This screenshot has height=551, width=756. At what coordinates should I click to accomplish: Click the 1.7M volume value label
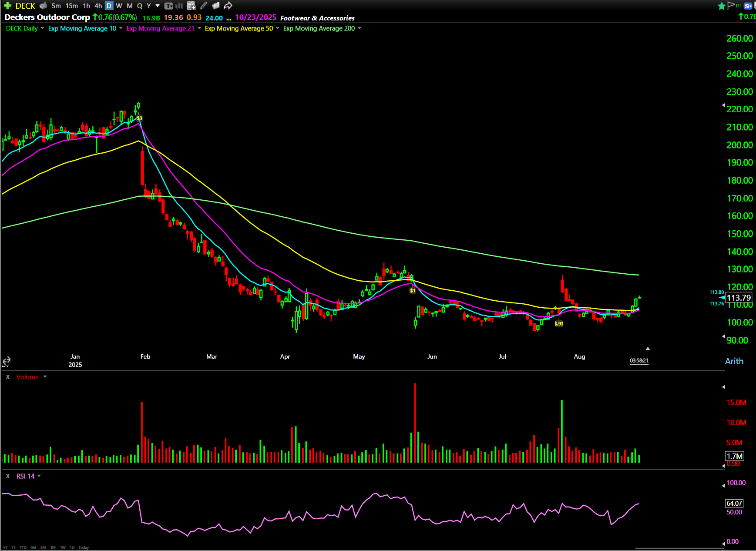[x=734, y=456]
